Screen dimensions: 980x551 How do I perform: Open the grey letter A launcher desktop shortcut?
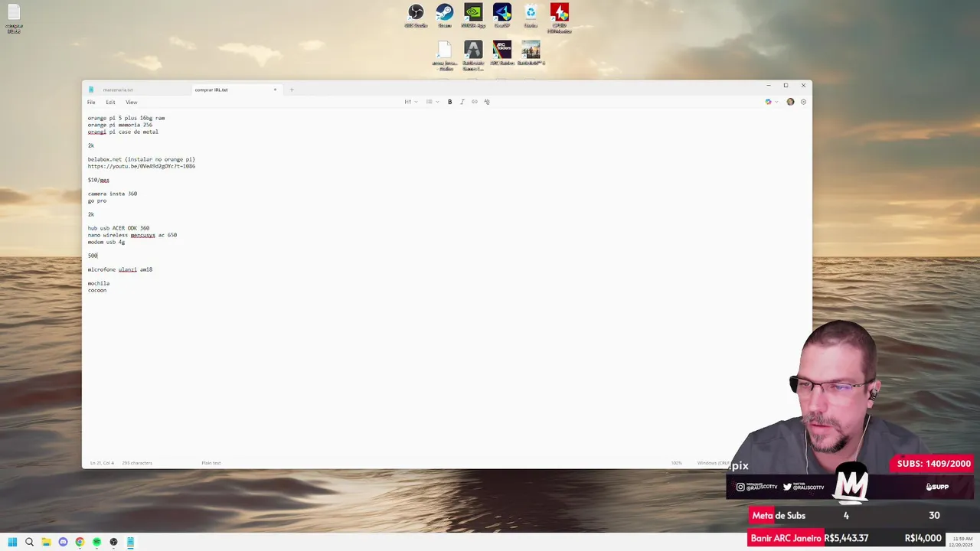pyautogui.click(x=473, y=55)
